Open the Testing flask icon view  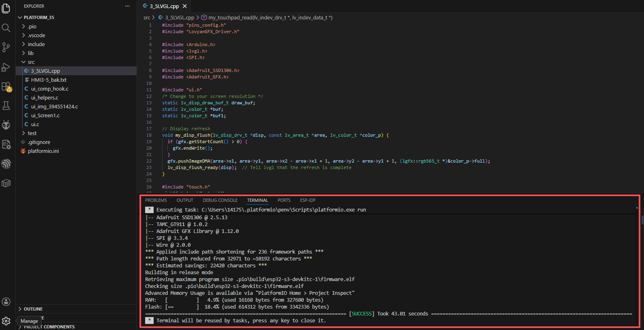pos(6,106)
